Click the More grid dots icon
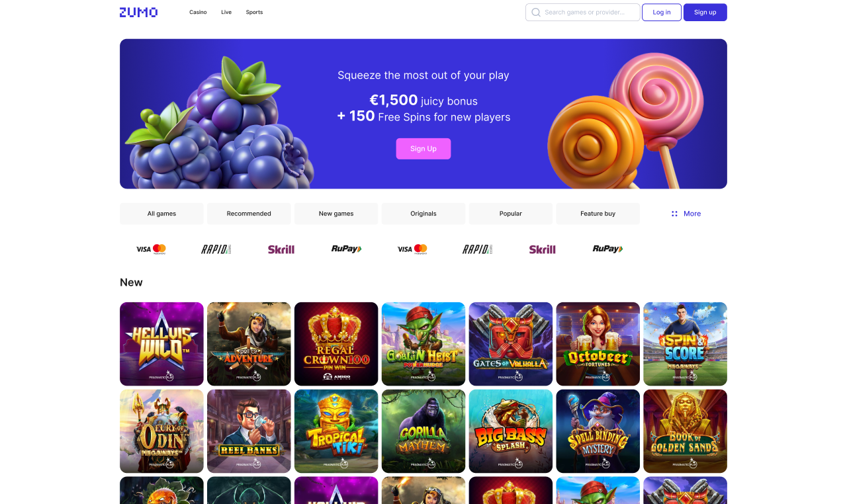 (x=674, y=214)
